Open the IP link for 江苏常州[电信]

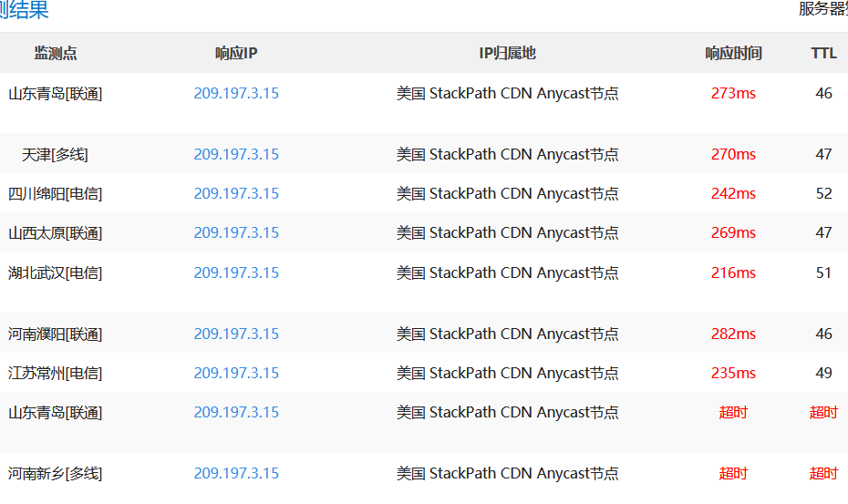click(236, 373)
